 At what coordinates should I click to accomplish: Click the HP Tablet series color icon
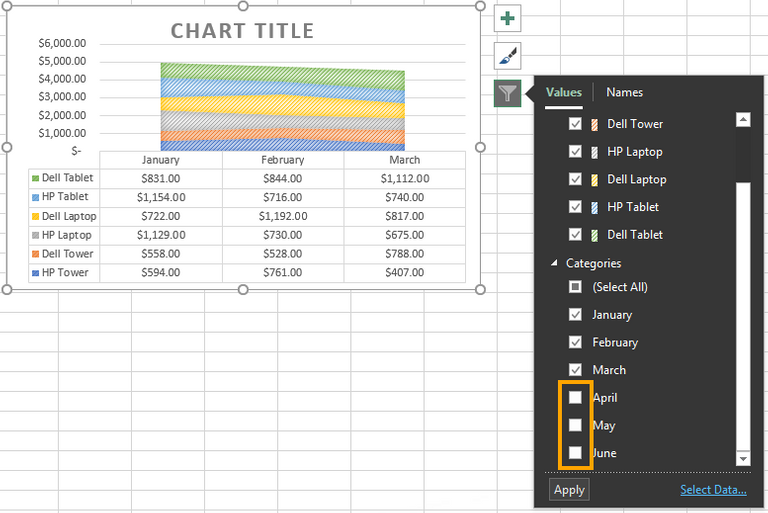click(x=595, y=207)
